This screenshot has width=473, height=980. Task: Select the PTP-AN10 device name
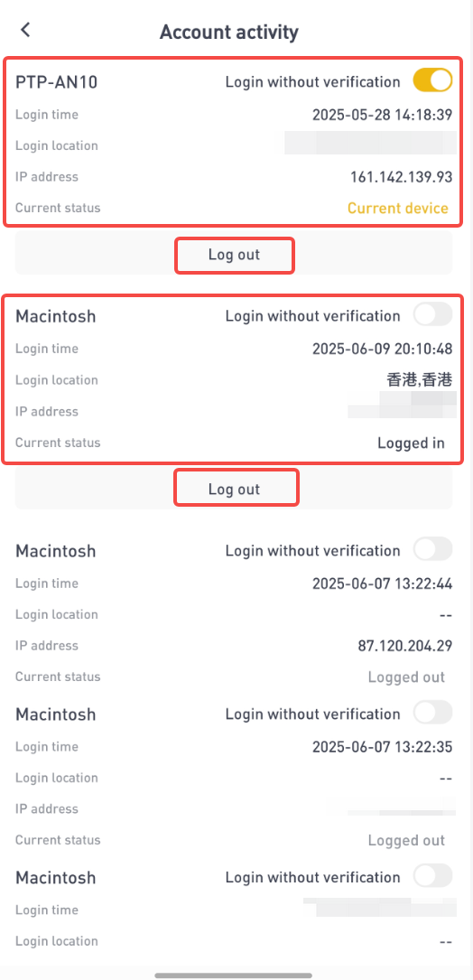pos(56,82)
